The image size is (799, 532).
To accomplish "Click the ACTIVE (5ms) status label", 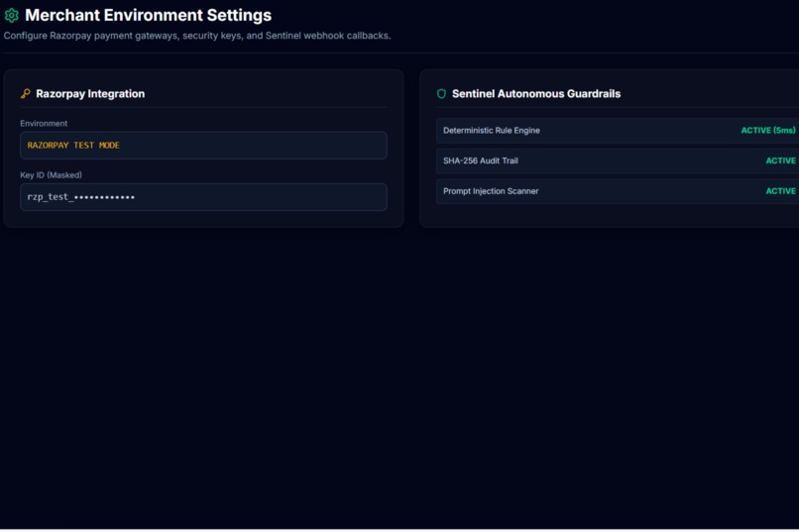I will (x=768, y=131).
